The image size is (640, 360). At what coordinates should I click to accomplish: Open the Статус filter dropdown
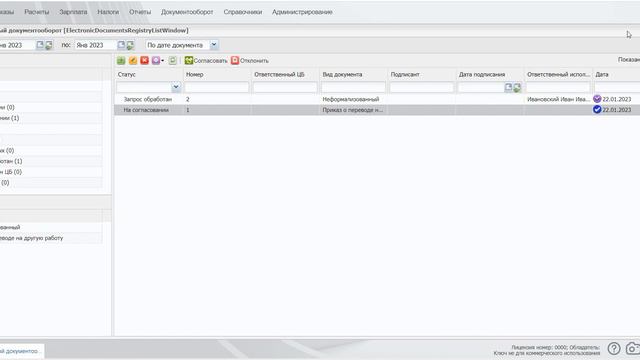(x=176, y=87)
